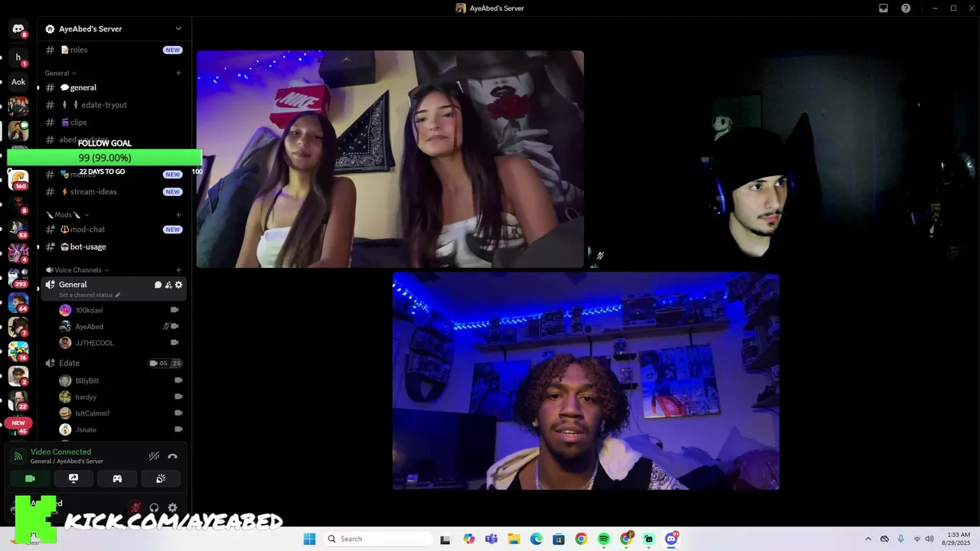Open File Explorer from taskbar

[514, 539]
